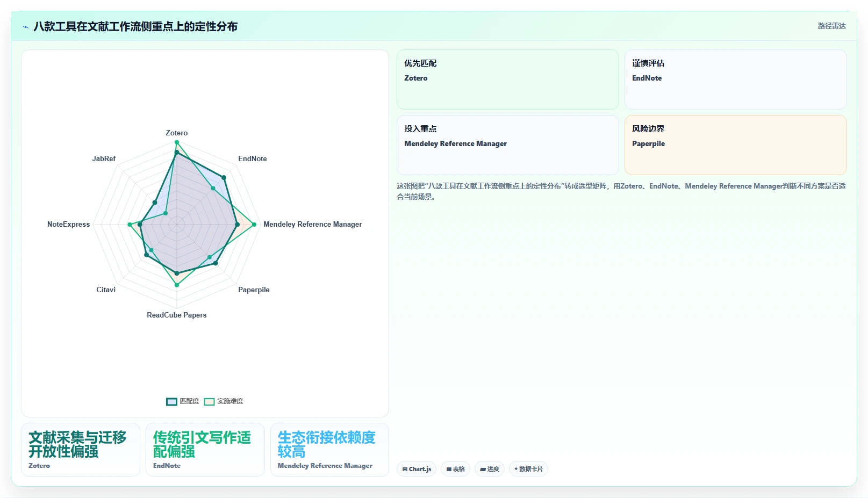Screen dimensions: 868x498
Task: Click the JabRef axis label
Action: coord(104,158)
